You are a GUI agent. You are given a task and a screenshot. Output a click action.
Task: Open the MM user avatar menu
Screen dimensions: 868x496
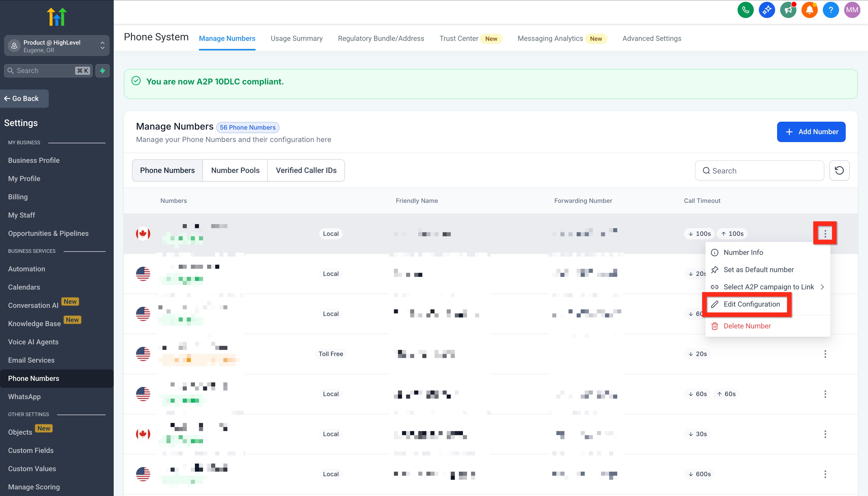[x=852, y=10]
